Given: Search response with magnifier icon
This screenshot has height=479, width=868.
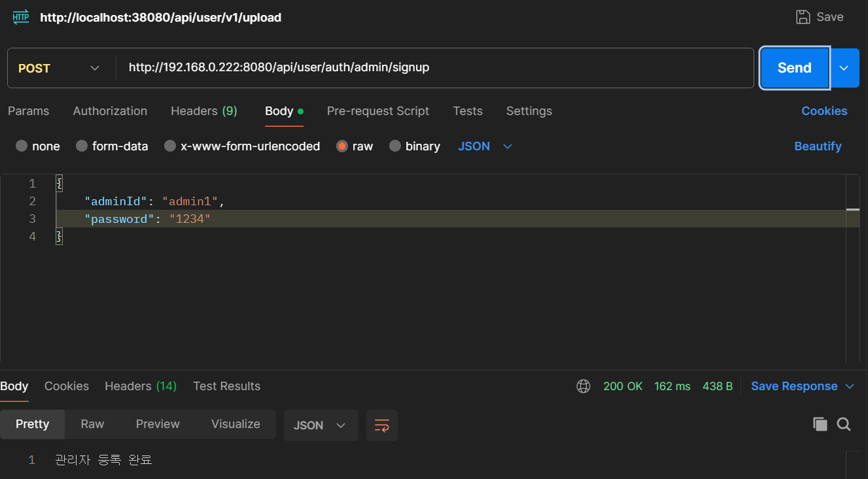Looking at the screenshot, I should 844,424.
